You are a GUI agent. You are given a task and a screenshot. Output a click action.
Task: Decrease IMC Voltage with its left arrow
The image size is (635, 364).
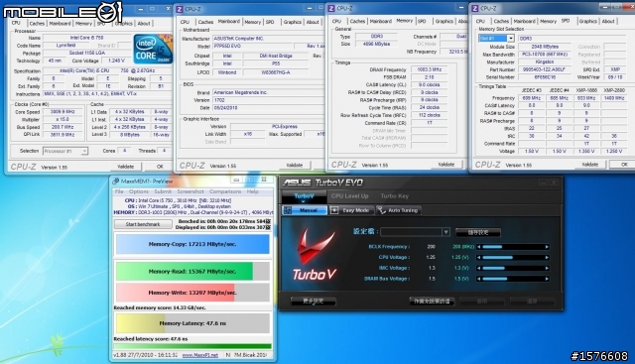(x=479, y=268)
